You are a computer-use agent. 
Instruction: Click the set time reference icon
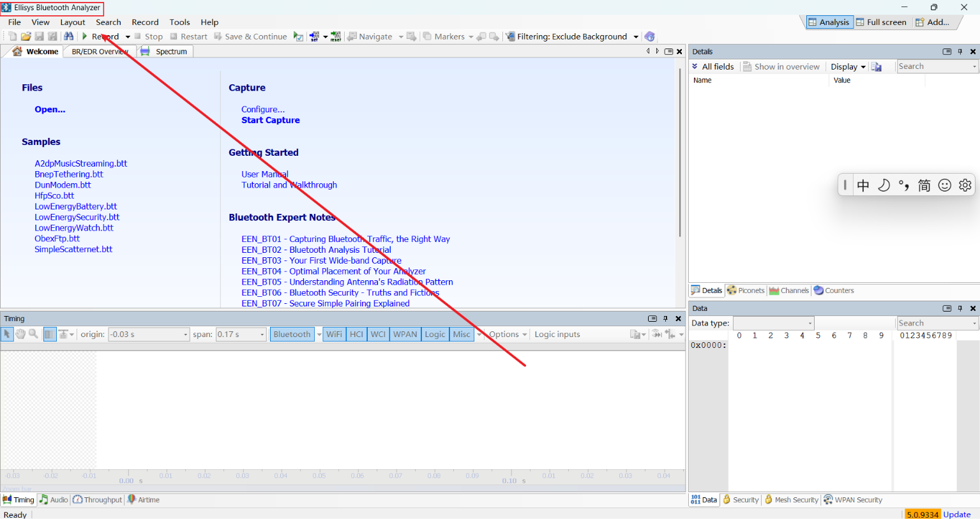point(314,36)
